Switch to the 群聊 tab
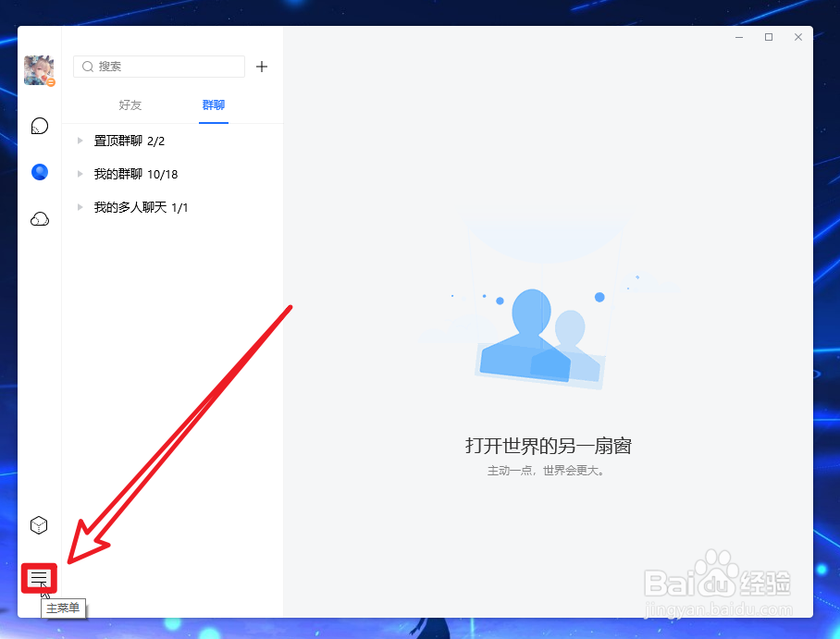The image size is (840, 639). [214, 104]
